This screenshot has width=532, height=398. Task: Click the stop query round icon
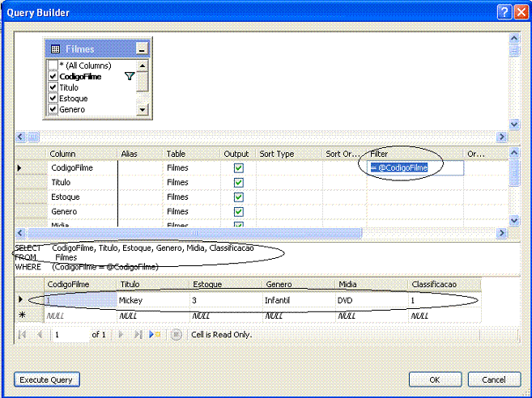pyautogui.click(x=176, y=335)
